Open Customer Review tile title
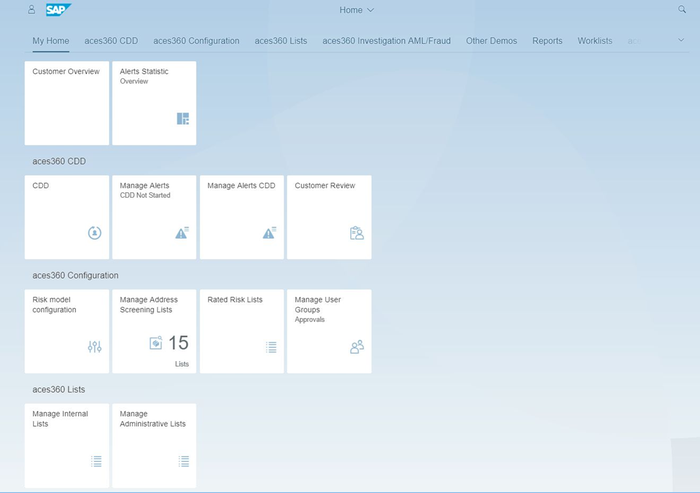 [x=325, y=185]
